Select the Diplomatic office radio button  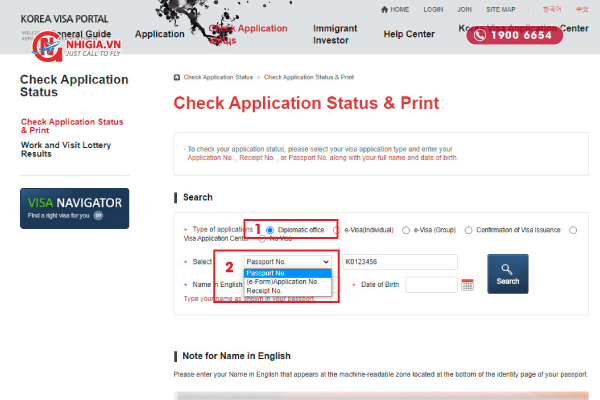click(270, 230)
